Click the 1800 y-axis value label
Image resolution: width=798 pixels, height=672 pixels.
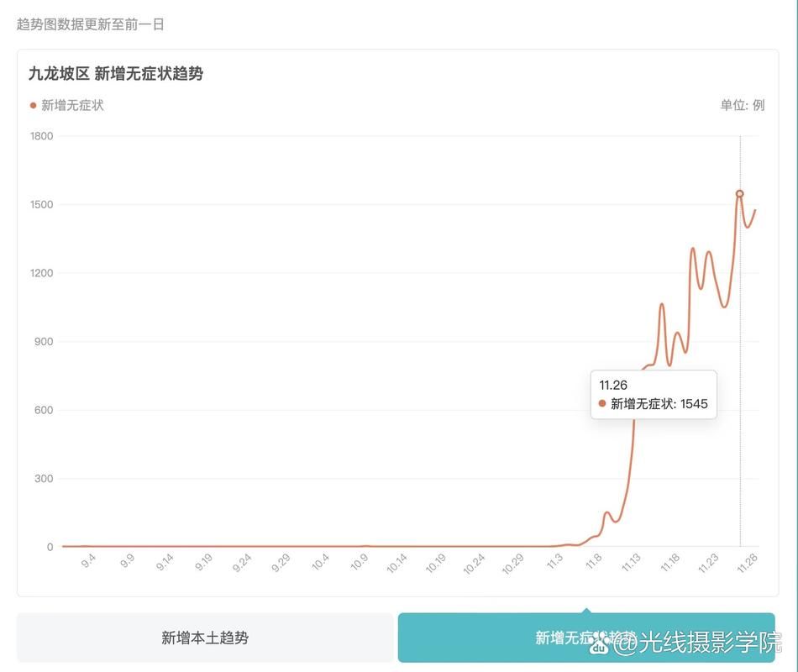pyautogui.click(x=41, y=136)
